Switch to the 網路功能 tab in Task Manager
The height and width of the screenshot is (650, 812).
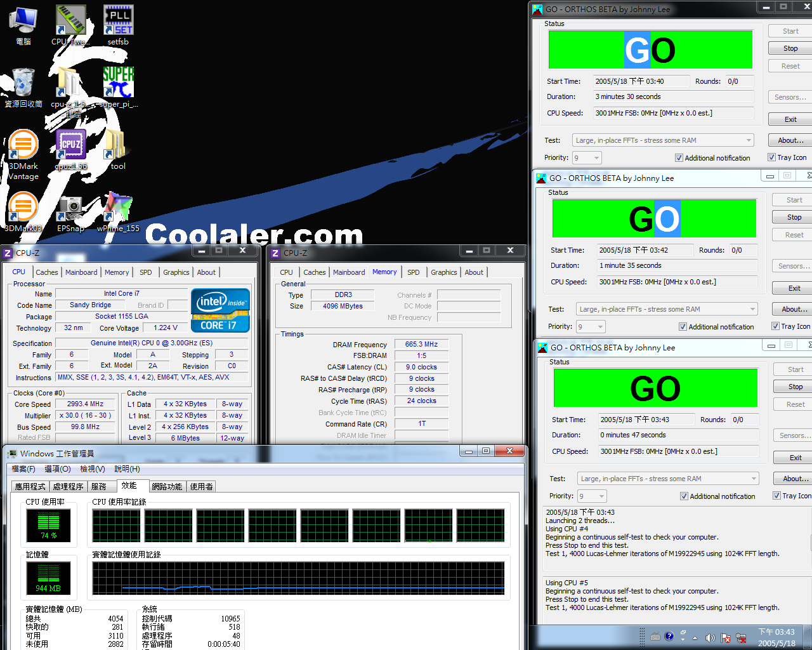tap(167, 486)
